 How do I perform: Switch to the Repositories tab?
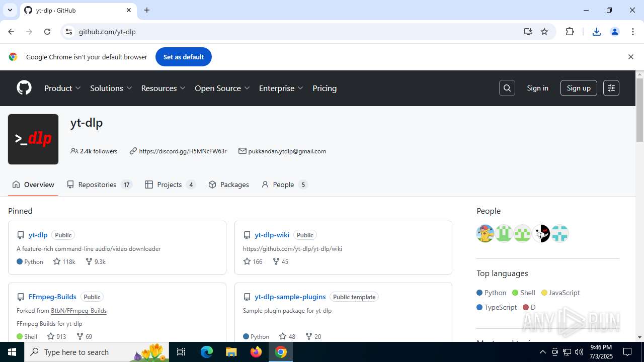[x=99, y=185]
